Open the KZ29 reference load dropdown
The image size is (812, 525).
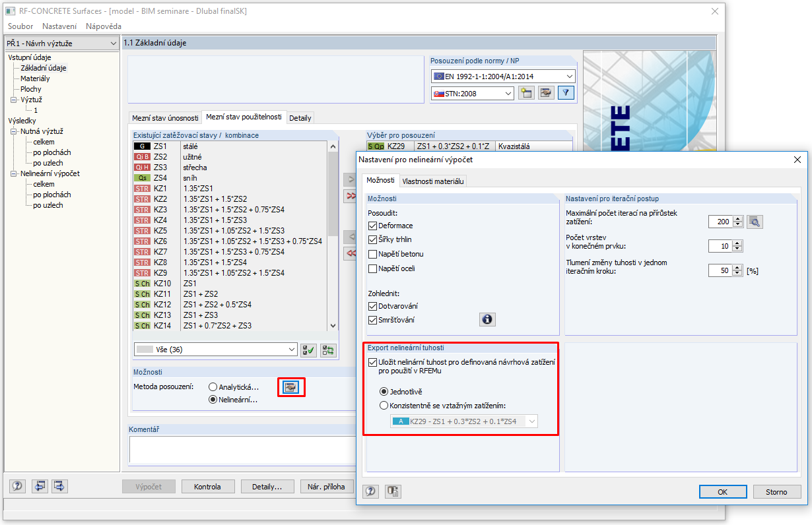tap(464, 421)
